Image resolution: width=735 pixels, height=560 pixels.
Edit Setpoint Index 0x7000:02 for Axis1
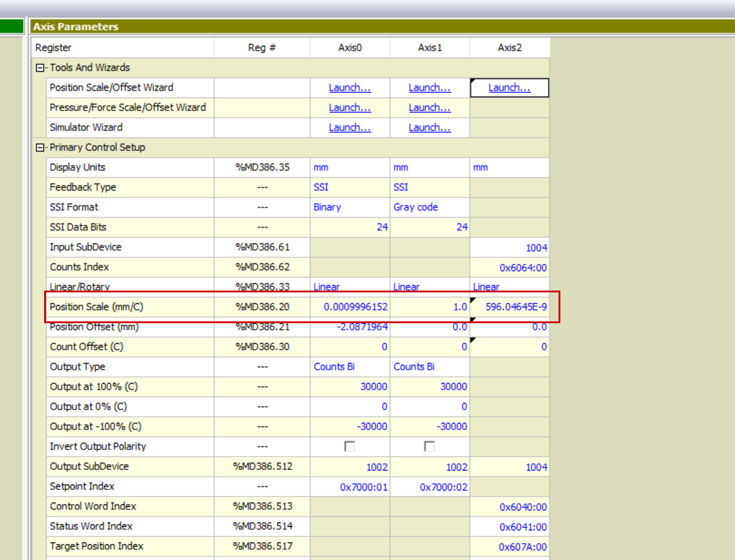point(430,486)
